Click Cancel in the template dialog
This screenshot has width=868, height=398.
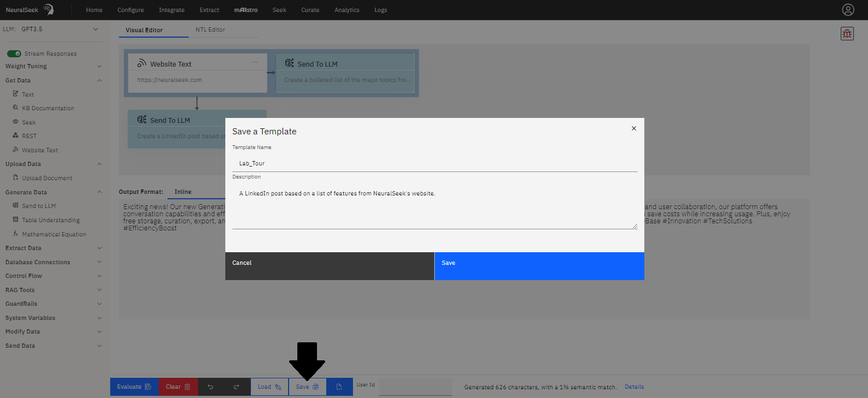pos(330,266)
